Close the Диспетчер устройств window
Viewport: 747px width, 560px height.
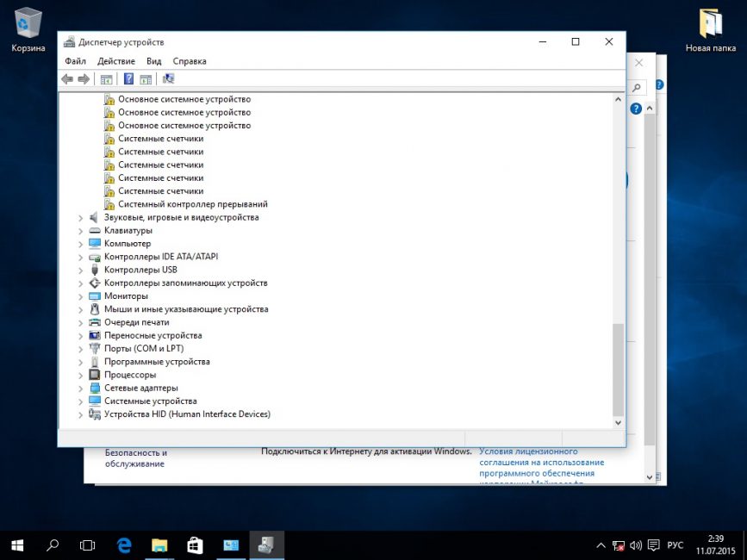pyautogui.click(x=609, y=42)
